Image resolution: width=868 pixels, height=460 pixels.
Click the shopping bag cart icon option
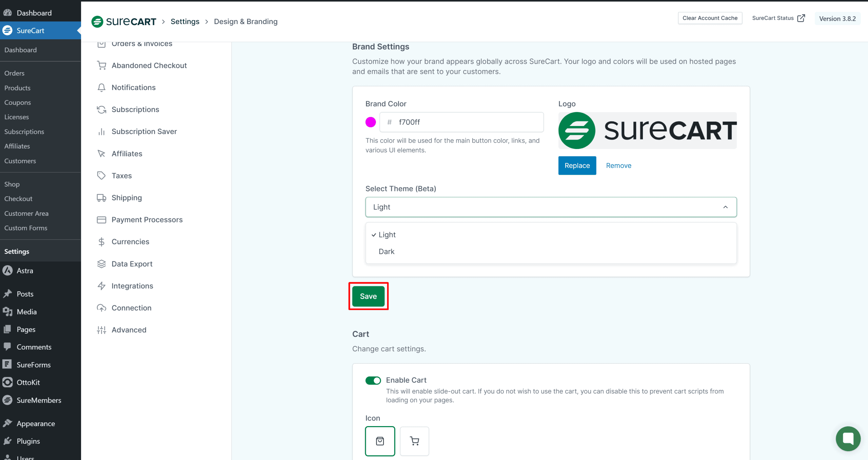[x=380, y=441]
